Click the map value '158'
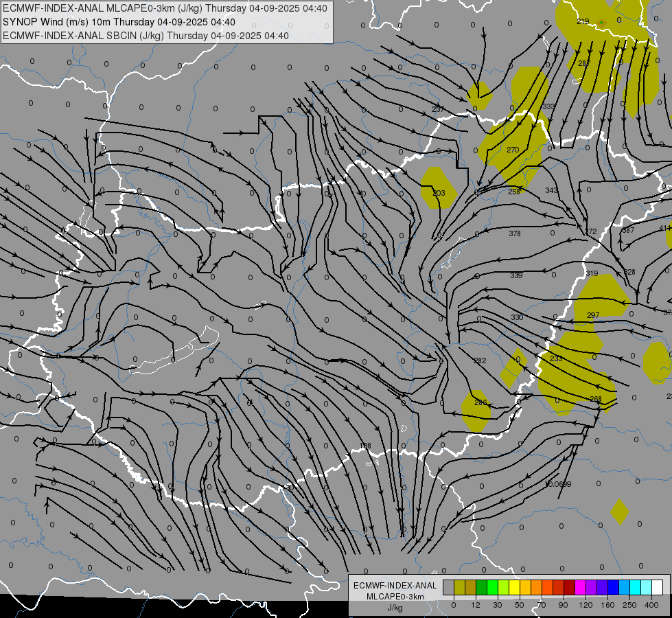The height and width of the screenshot is (618, 672). [365, 446]
